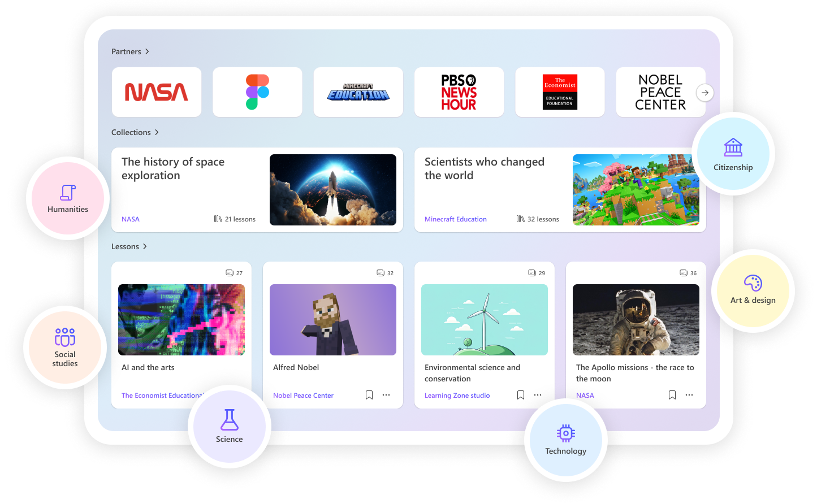This screenshot has height=504, width=817.
Task: Open the space shuttle launch thumbnail
Action: 333,190
